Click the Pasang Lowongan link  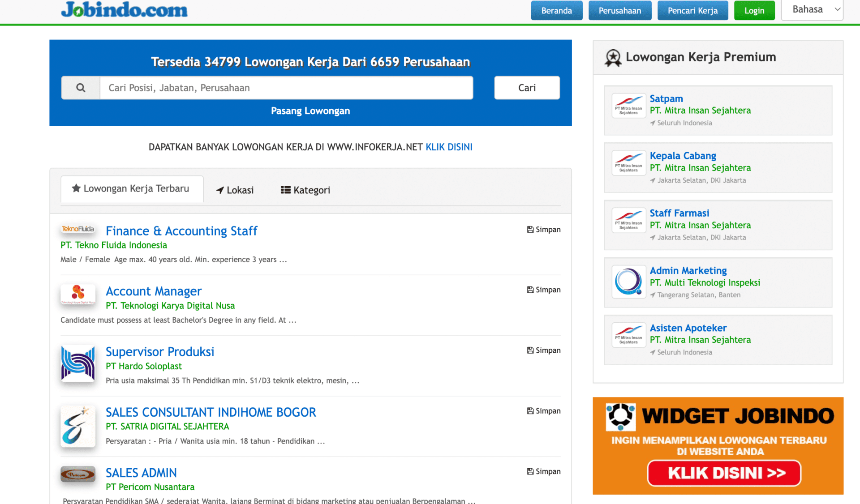click(x=310, y=111)
